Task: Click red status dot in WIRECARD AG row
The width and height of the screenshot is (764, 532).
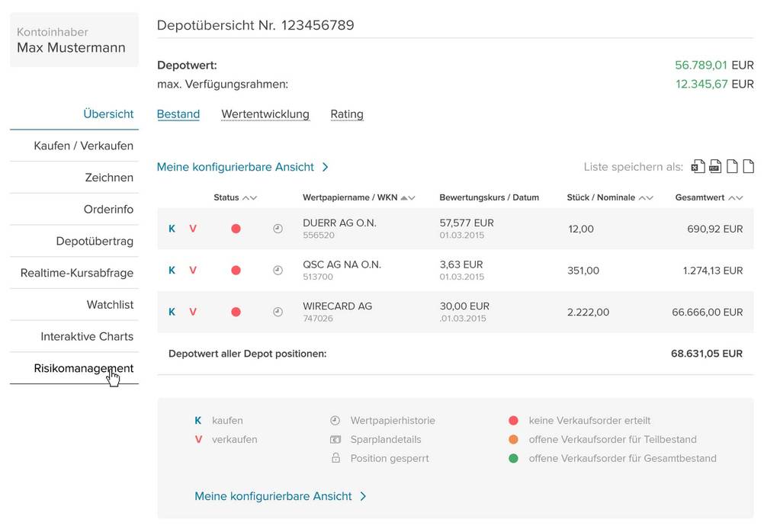Action: tap(236, 312)
